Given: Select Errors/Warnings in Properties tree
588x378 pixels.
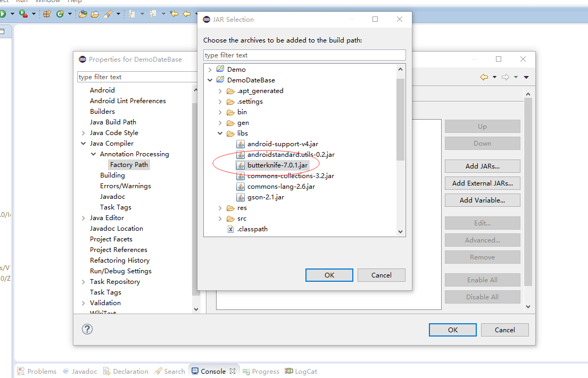Looking at the screenshot, I should pyautogui.click(x=125, y=186).
